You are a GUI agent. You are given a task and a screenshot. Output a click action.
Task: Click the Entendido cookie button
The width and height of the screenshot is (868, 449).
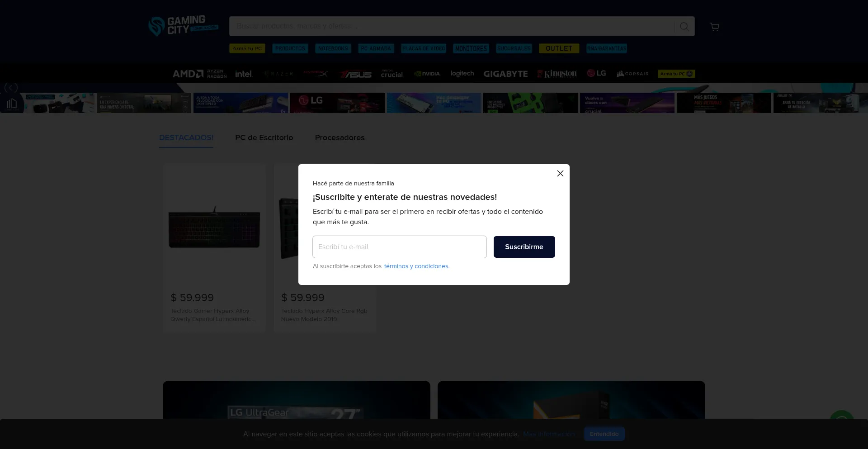604,434
